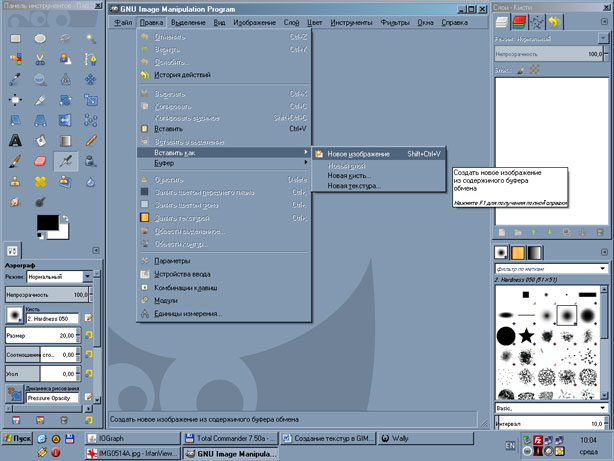This screenshot has height=461, width=614.
Task: Toggle lock pixels in Layers panel
Action: coord(522,69)
